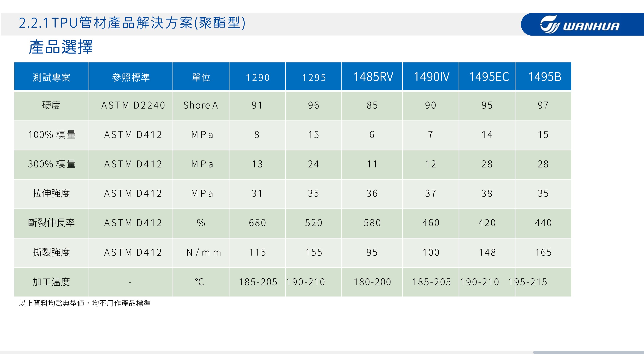Click processing temperature '195-215'
This screenshot has height=362, width=644.
[528, 282]
